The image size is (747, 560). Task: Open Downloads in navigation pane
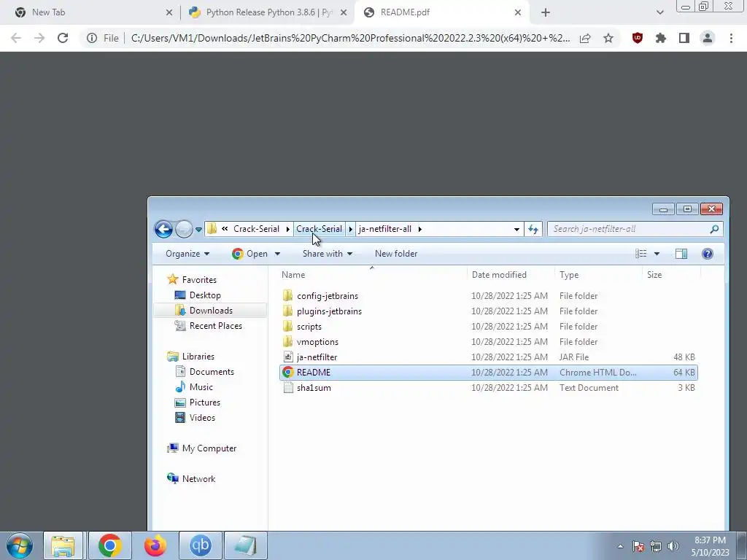point(211,311)
